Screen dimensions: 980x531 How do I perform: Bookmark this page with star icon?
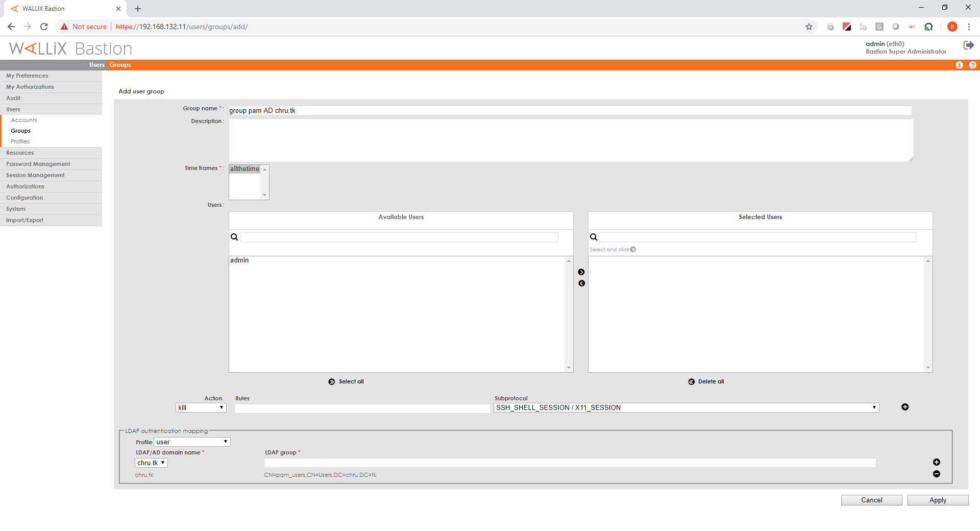[808, 27]
